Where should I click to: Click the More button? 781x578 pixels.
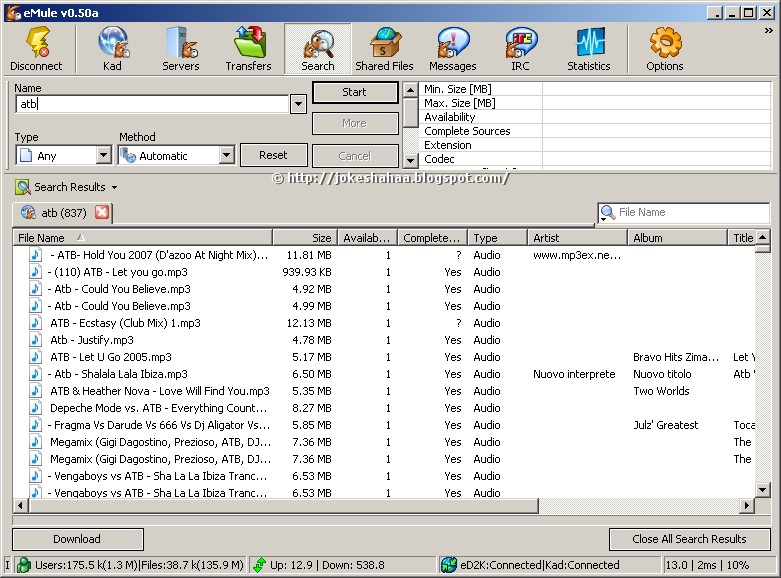click(355, 123)
